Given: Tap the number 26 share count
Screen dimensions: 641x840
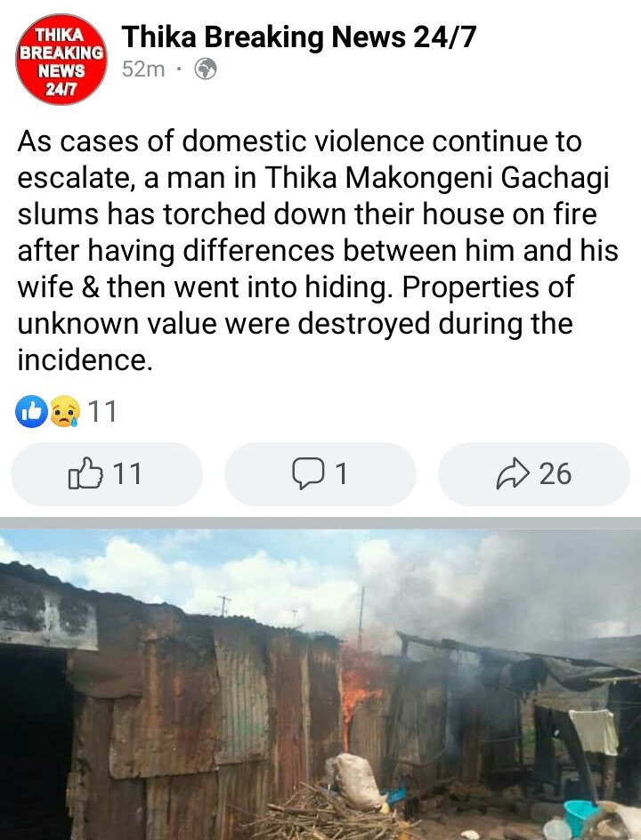Looking at the screenshot, I should [556, 474].
